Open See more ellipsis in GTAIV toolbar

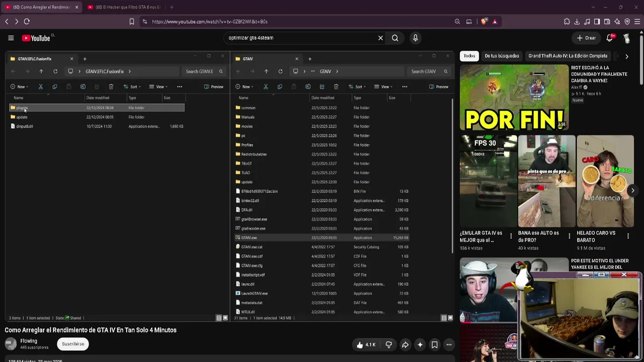pos(405,86)
